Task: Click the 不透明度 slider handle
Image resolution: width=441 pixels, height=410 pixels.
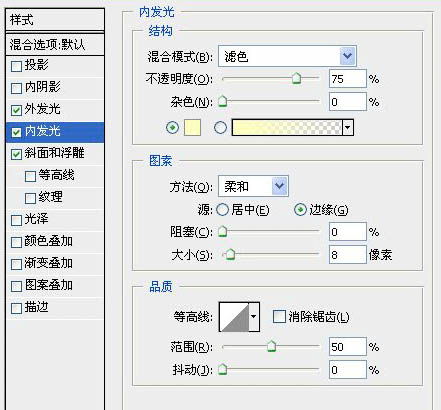Action: click(x=296, y=79)
